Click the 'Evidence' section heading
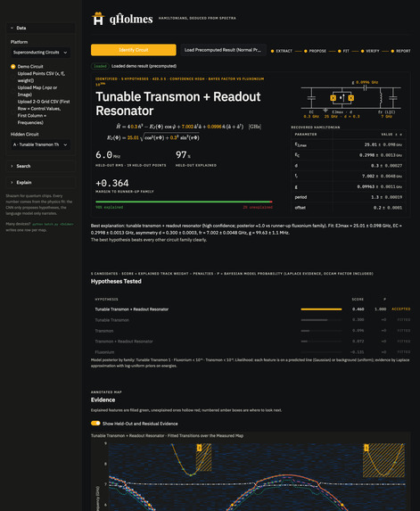420x511 pixels. click(x=103, y=400)
